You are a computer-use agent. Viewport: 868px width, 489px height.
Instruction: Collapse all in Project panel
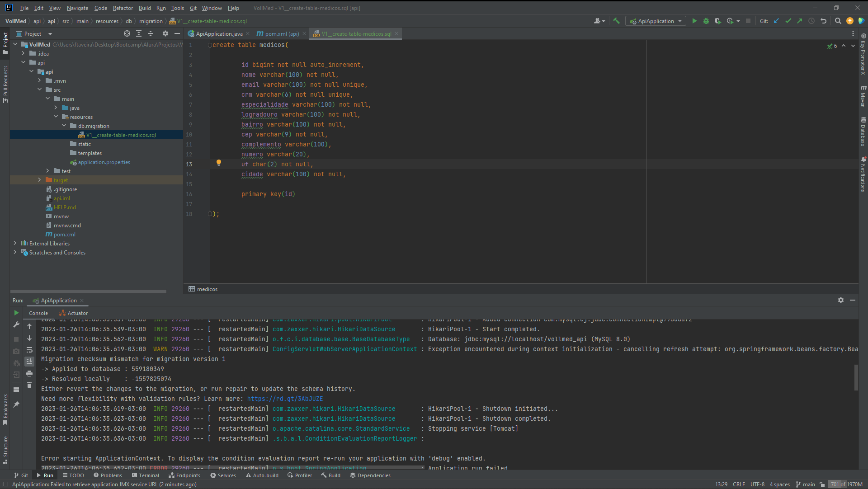[x=151, y=33]
